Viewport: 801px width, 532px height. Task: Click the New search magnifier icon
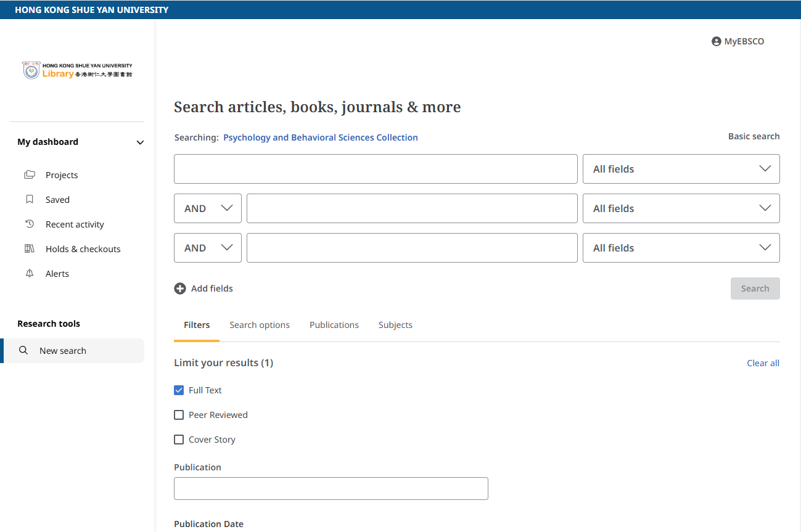click(x=23, y=351)
